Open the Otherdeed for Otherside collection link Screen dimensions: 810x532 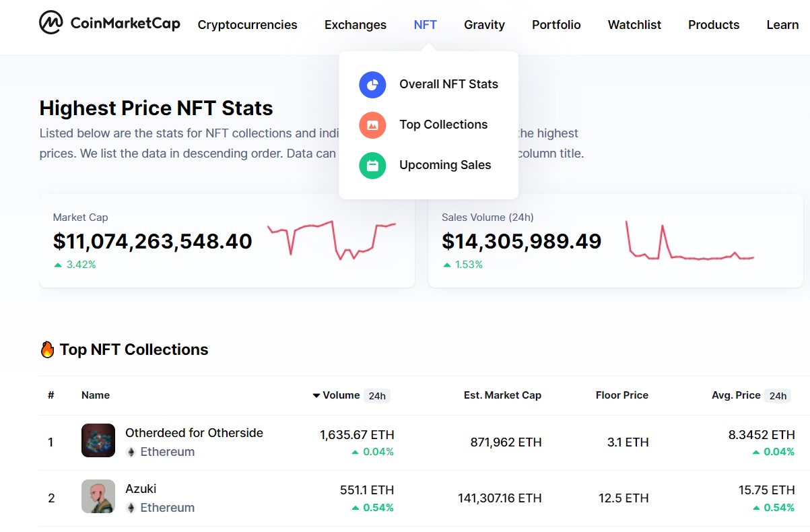194,433
